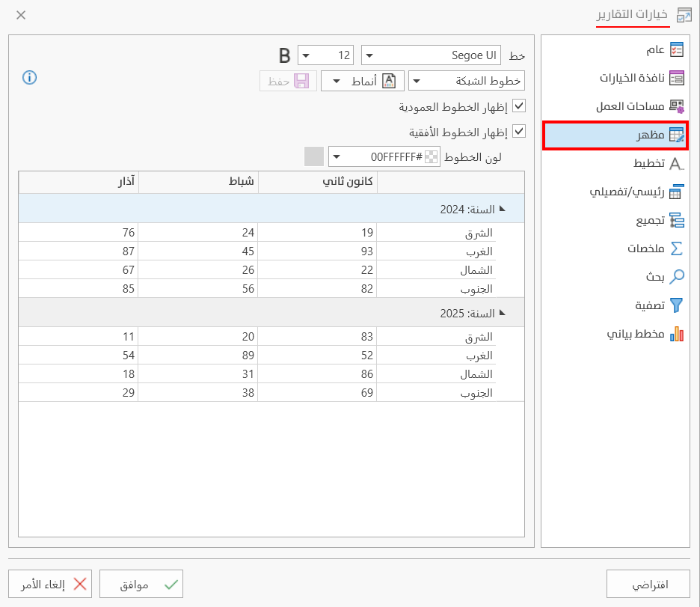Open the مخطط بياني chart icon
This screenshot has width=700, height=607.
676,334
